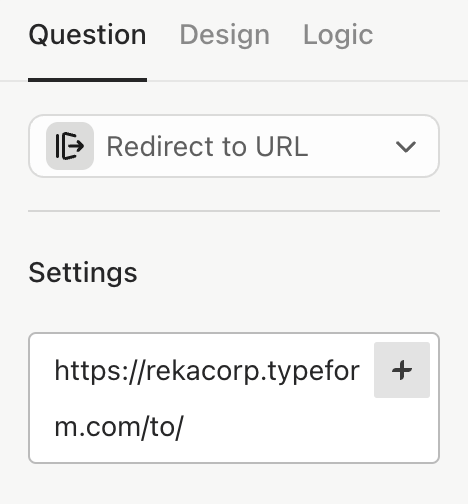Expand the question type chevron arrow

[405, 147]
